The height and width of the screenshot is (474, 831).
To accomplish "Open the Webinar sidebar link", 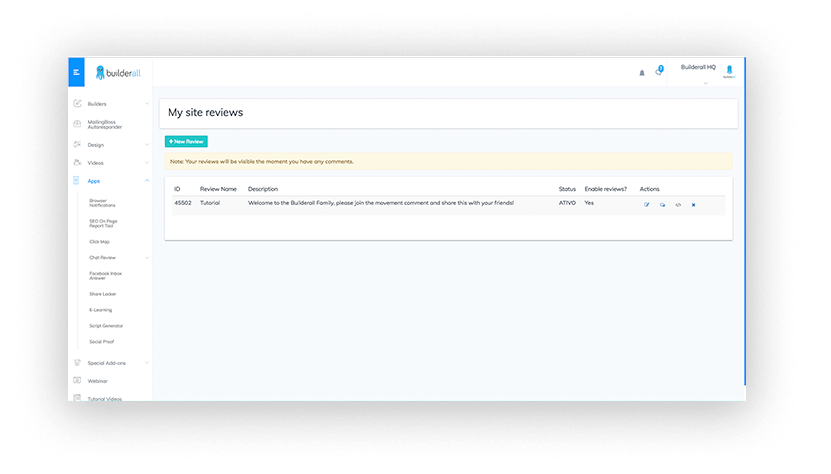I will [x=97, y=381].
